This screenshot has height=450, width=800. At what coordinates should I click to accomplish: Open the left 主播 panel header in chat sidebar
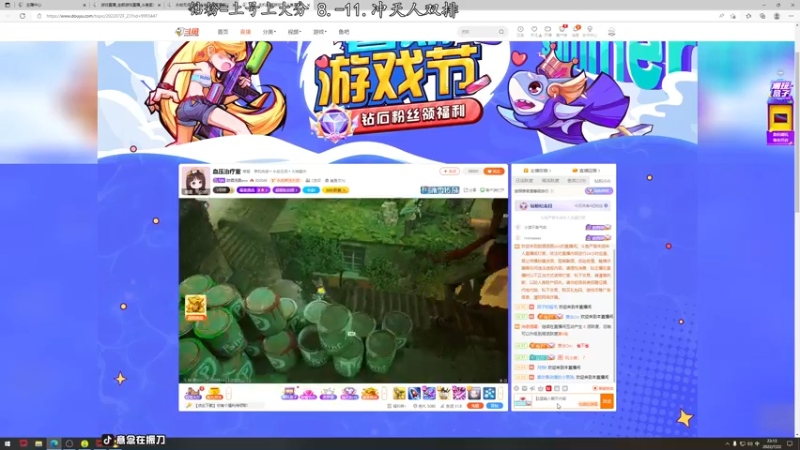(537, 170)
